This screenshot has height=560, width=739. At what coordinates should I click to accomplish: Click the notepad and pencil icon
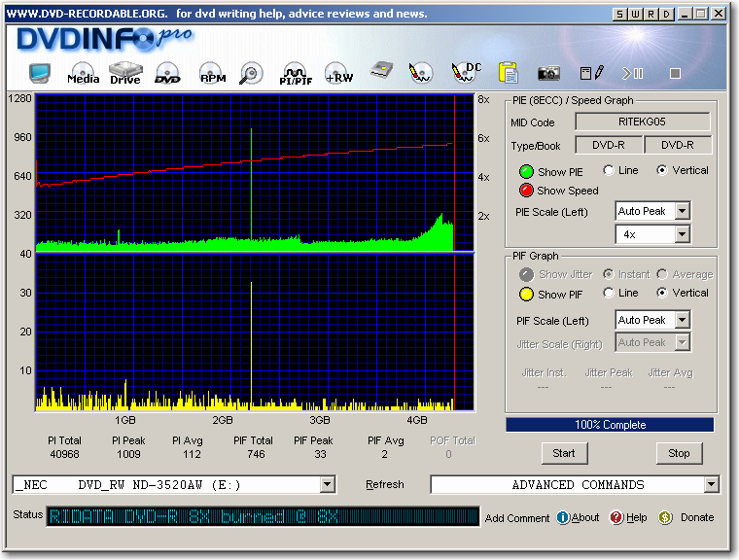coord(591,73)
